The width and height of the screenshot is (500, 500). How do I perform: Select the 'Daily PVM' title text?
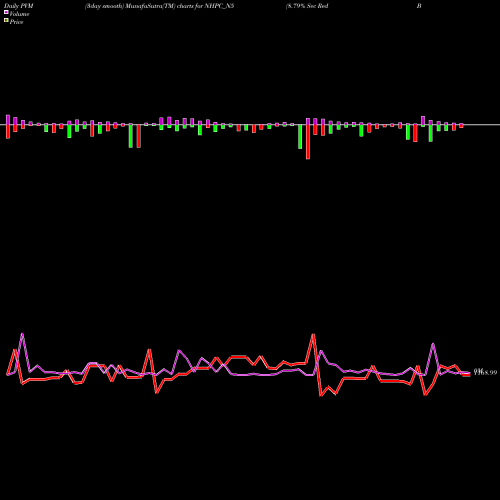click(19, 6)
